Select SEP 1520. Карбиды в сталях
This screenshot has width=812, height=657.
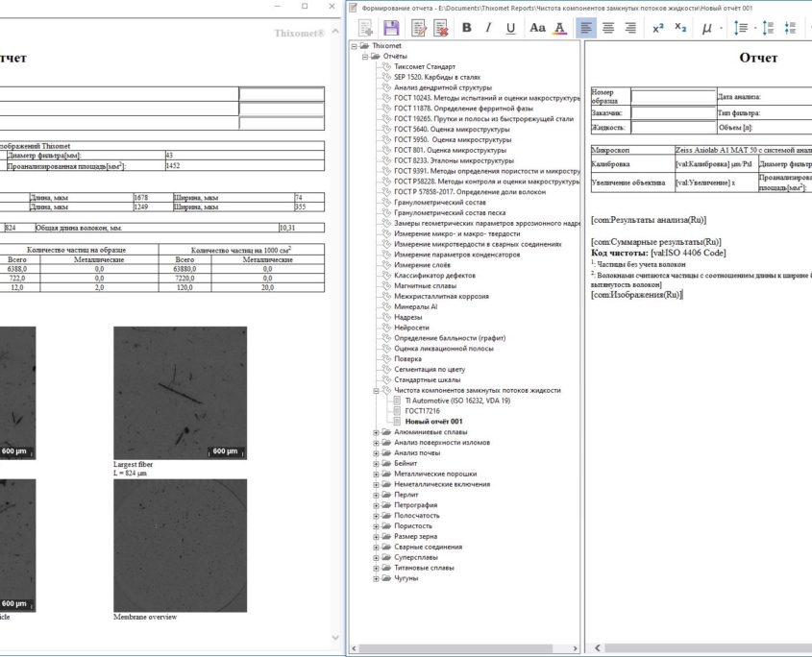437,77
